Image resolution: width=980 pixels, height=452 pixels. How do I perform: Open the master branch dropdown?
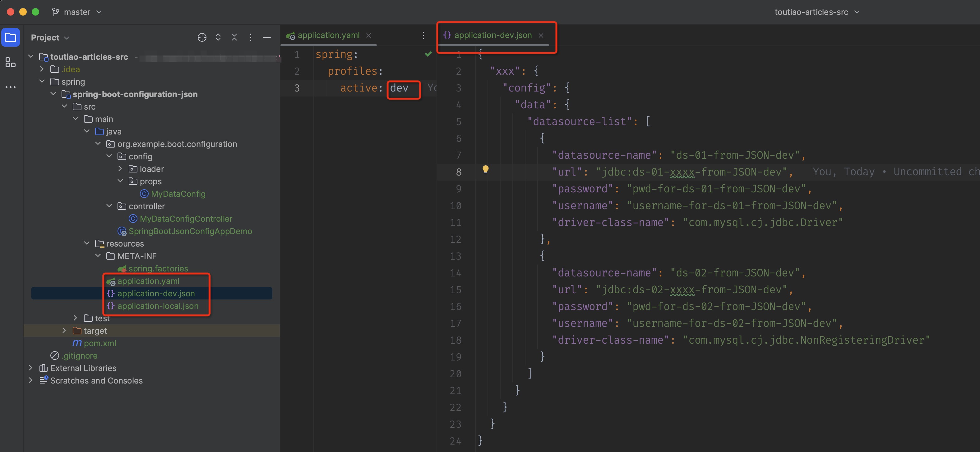77,12
